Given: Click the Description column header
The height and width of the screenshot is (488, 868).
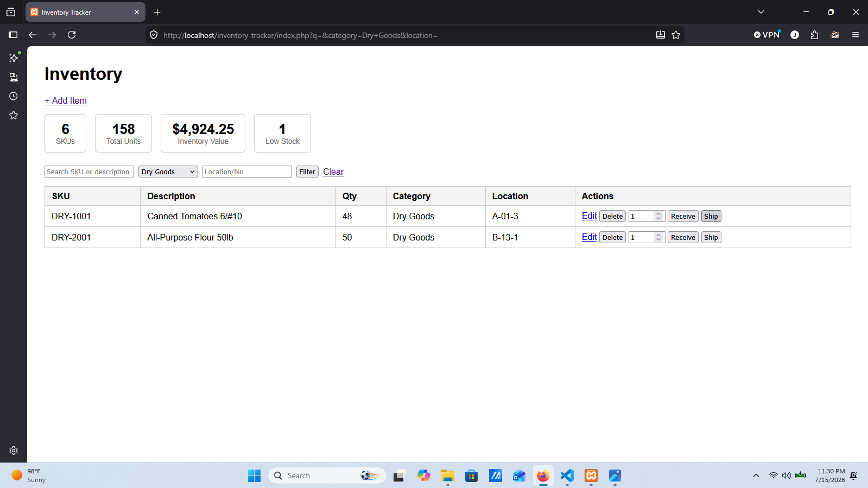Looking at the screenshot, I should (x=238, y=196).
